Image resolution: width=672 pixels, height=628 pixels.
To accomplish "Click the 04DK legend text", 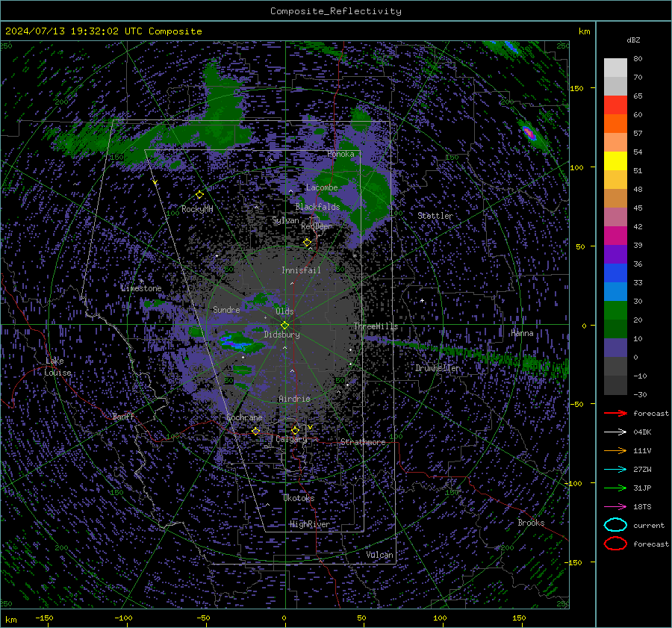I will tap(642, 432).
